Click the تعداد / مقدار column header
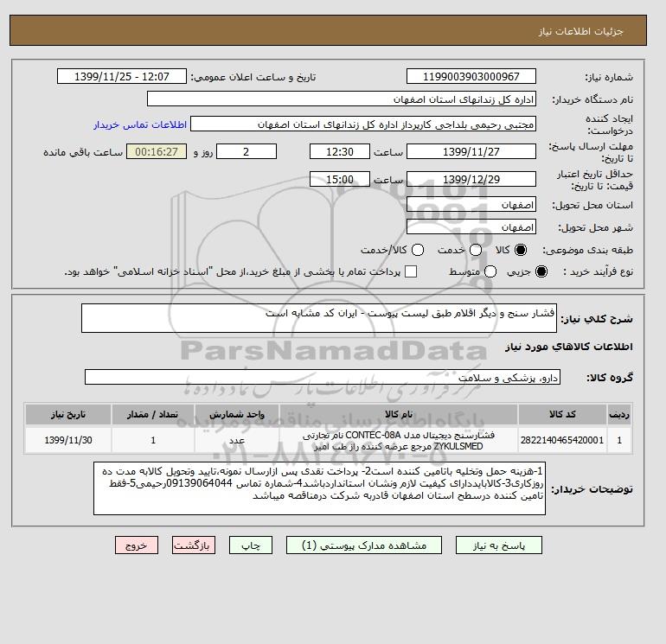 click(x=153, y=414)
